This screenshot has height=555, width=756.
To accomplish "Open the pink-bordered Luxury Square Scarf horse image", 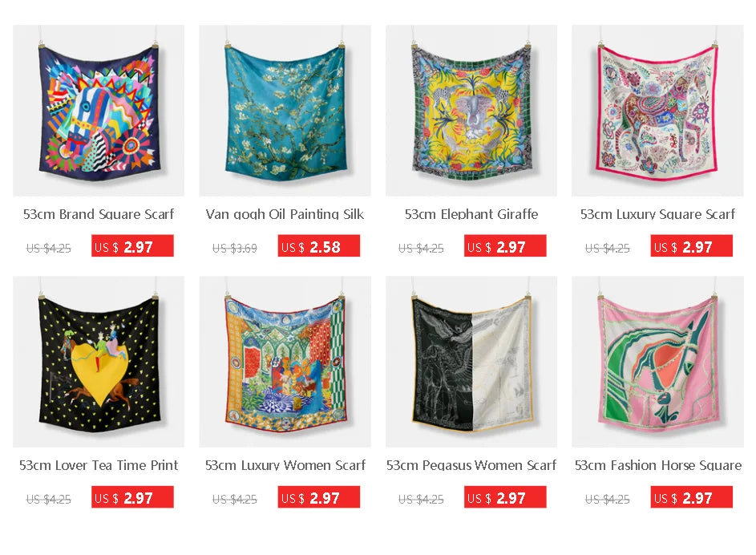I will [x=657, y=111].
